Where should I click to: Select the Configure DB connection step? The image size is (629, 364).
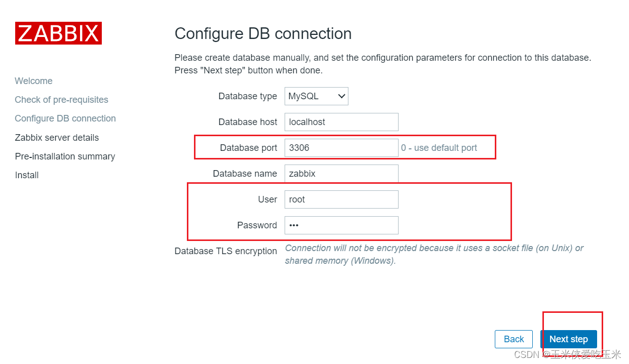click(x=65, y=118)
